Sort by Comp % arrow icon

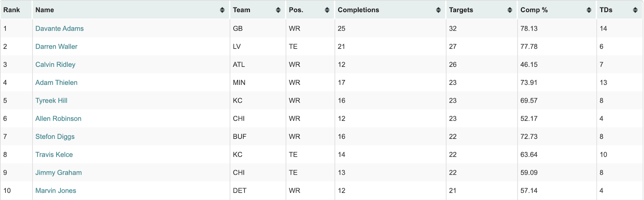589,10
